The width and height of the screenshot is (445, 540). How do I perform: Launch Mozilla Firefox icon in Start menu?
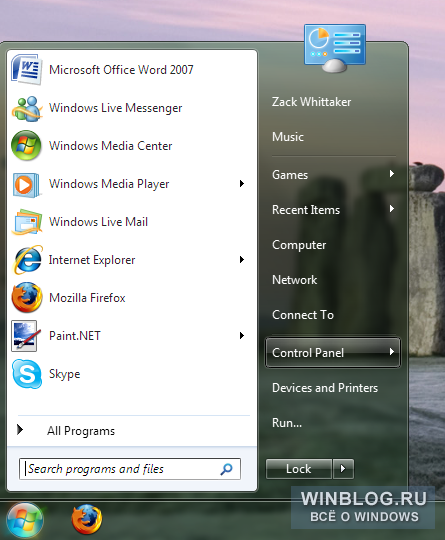(x=27, y=298)
